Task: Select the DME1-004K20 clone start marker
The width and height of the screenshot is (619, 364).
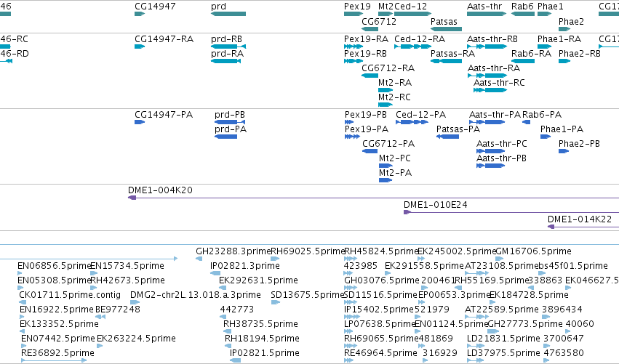Action: click(x=132, y=198)
